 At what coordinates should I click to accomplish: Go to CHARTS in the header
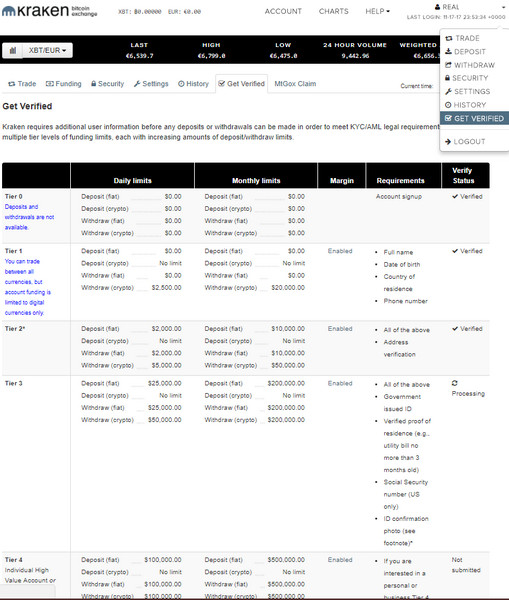[x=334, y=11]
